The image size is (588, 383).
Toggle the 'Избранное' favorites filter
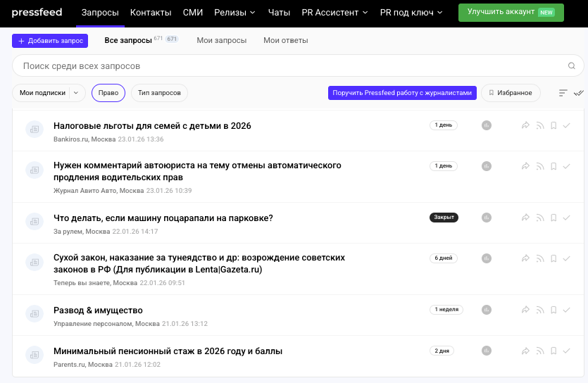(x=511, y=93)
